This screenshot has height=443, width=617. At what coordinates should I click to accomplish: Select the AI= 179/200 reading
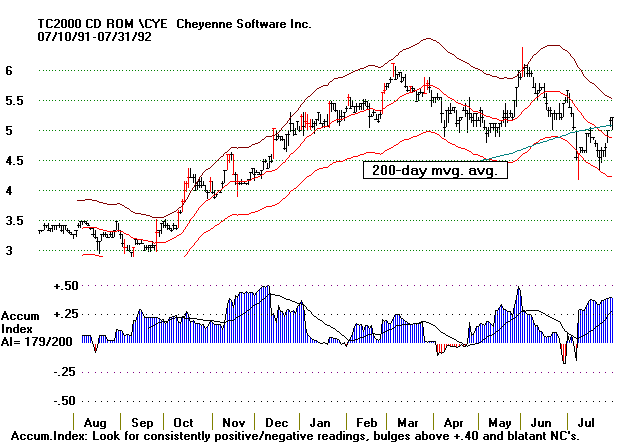point(37,340)
